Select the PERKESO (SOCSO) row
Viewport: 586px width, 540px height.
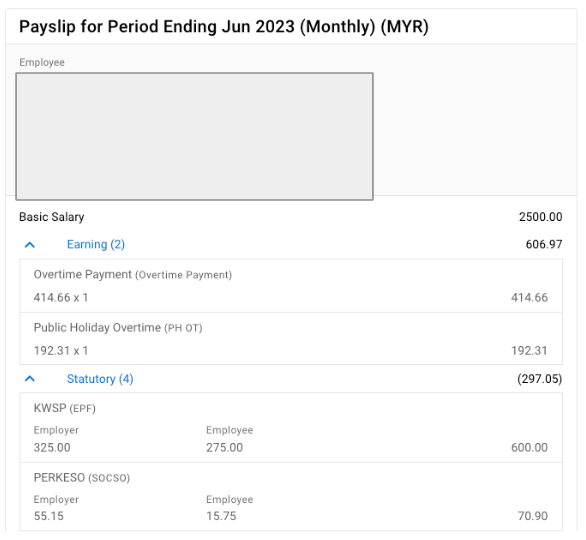pyautogui.click(x=291, y=497)
